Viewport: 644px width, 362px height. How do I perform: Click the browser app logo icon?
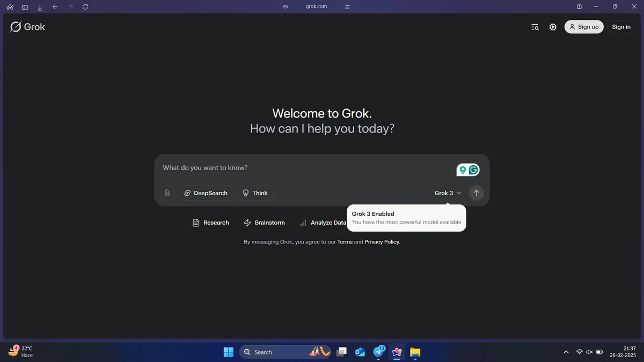(10, 7)
